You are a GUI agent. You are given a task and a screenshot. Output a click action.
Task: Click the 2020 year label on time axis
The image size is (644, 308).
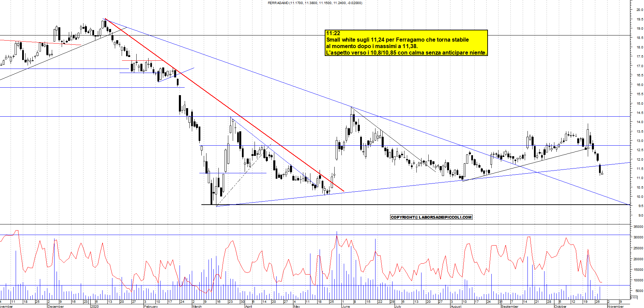(95, 306)
